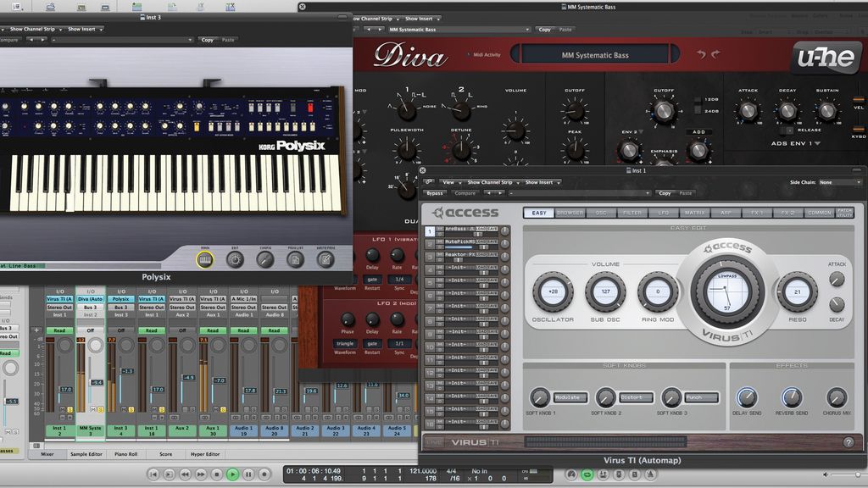This screenshot has width=868, height=488.
Task: Open the Piano Roll tab
Action: click(x=125, y=454)
